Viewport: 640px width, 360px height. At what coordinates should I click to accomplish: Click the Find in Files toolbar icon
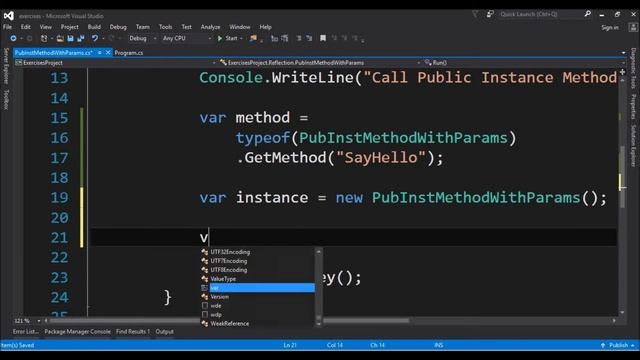click(x=253, y=38)
